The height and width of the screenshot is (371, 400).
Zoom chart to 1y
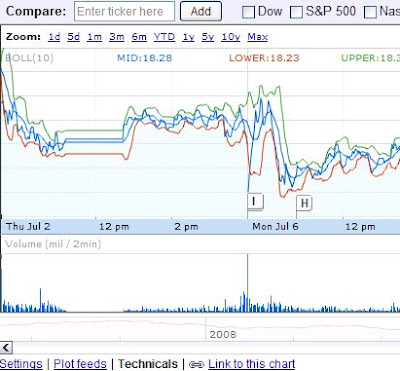(188, 37)
